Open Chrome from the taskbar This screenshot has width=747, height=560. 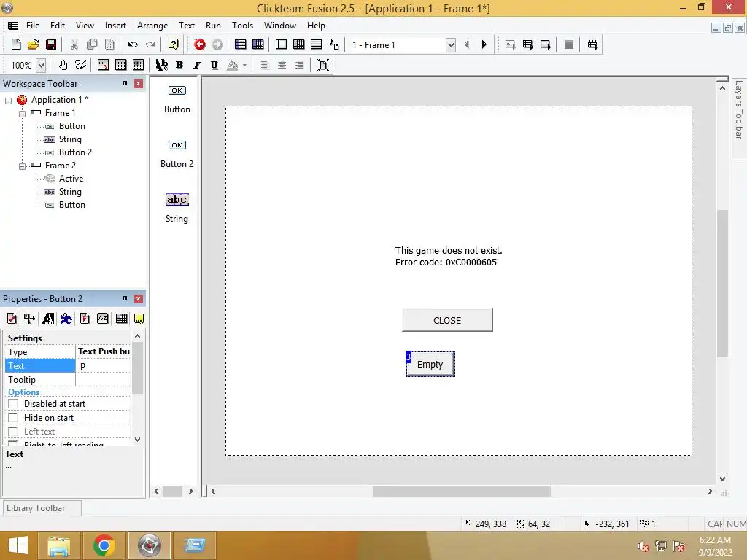pos(104,545)
